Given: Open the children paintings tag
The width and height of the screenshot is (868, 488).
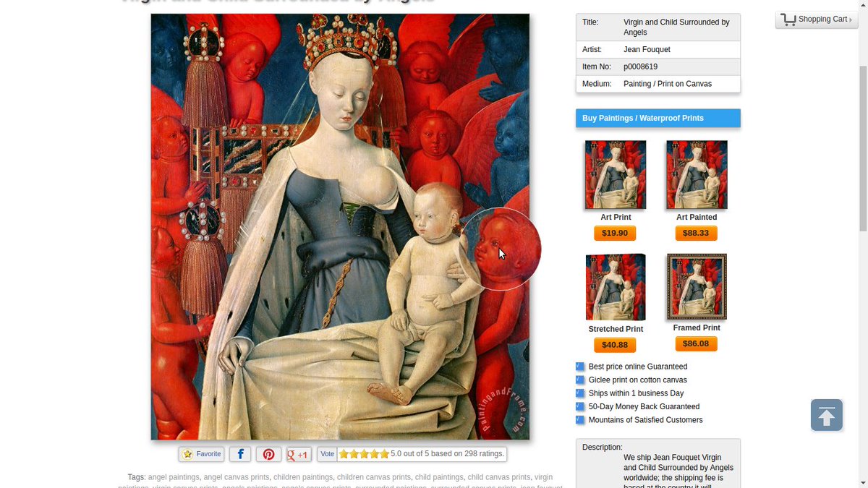Looking at the screenshot, I should point(303,477).
